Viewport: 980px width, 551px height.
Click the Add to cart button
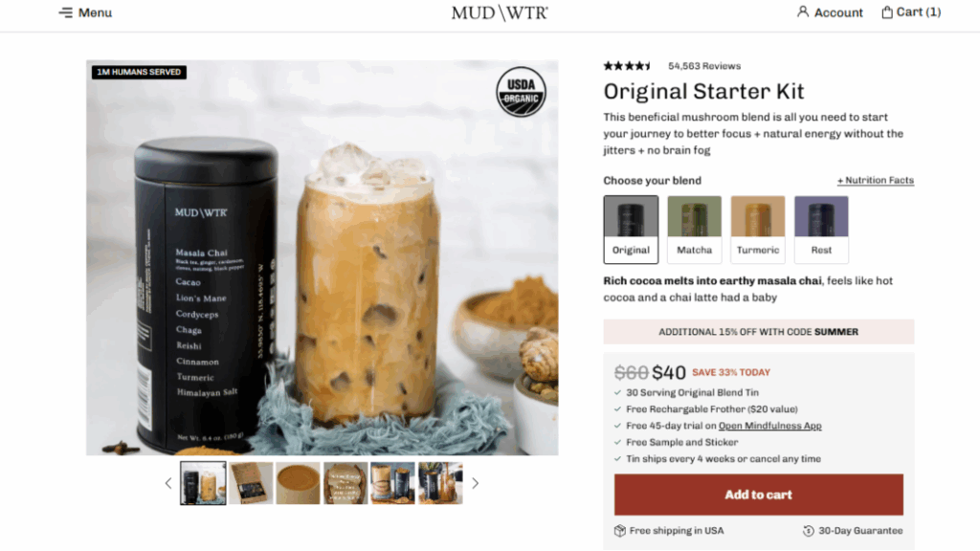click(758, 495)
